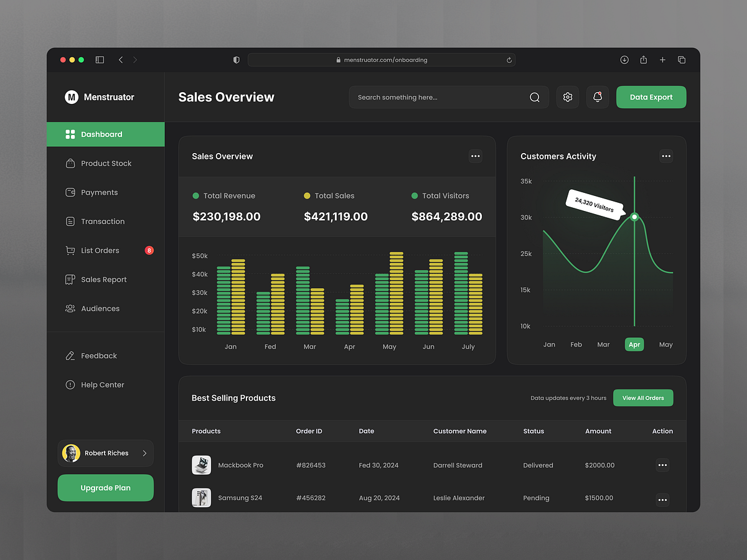Open Product Stock in sidebar
Viewport: 747px width, 560px height.
coord(106,164)
